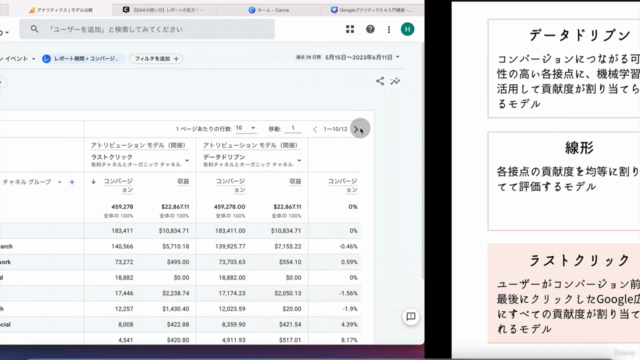Click the 459,278 total conversions value
Screen dimensions: 640x360
click(x=122, y=207)
